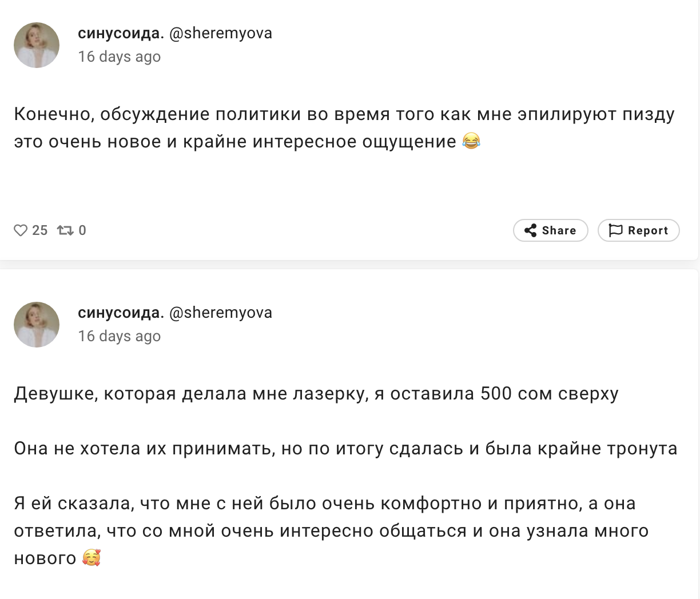Click the paragraph starting with Девушке, которая

point(316,394)
